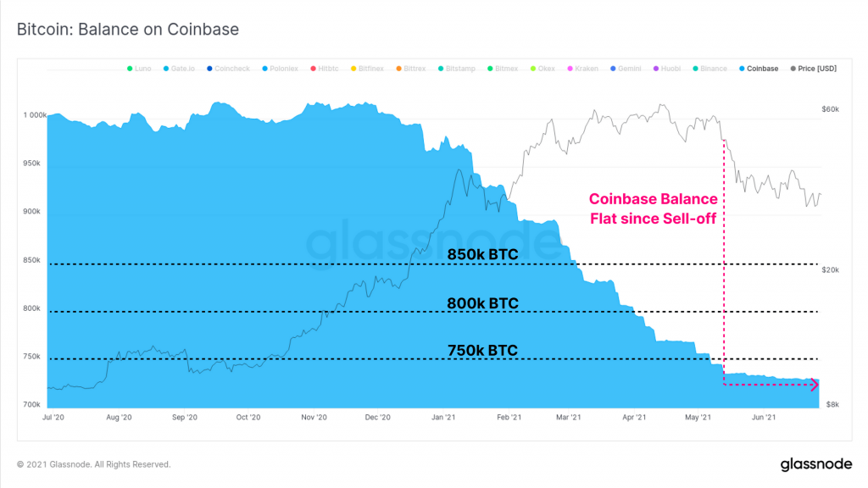Image resolution: width=868 pixels, height=488 pixels.
Task: Click the Coinbase Balance Flat annotation text
Action: 653,208
